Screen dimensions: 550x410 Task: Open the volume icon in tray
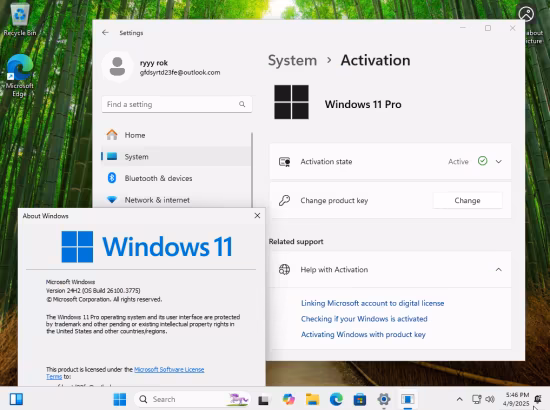[490, 399]
